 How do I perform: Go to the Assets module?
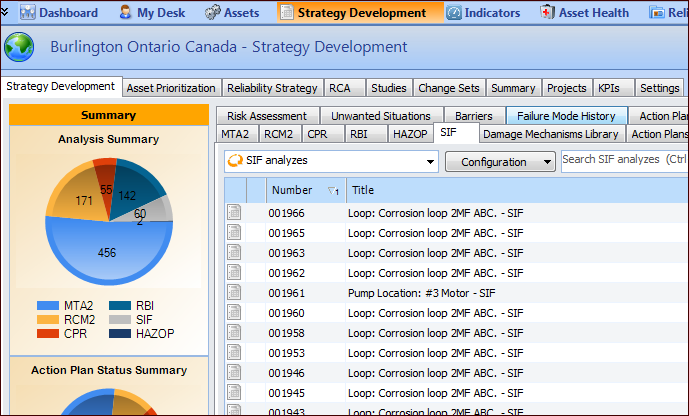232,13
